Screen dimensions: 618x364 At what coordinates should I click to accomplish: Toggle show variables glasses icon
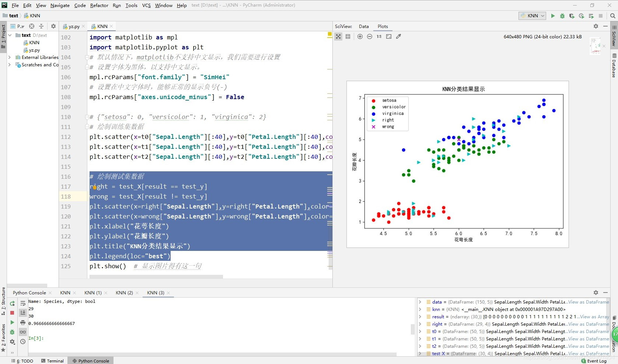tap(23, 332)
